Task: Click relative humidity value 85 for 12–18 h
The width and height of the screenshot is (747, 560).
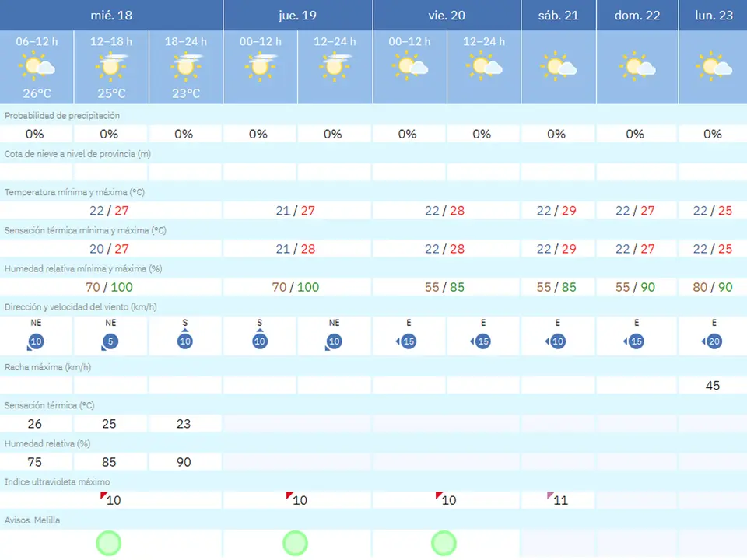Action: click(x=109, y=462)
